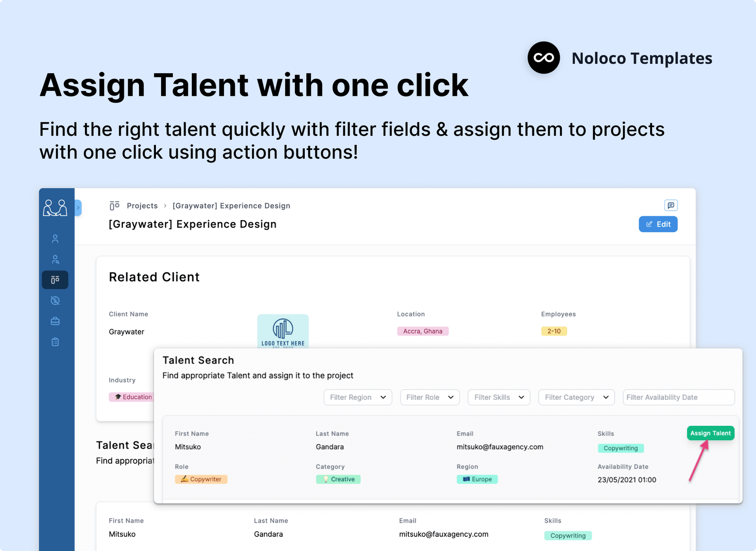The width and height of the screenshot is (756, 551).
Task: Click the crossed-out eye sidebar icon
Action: pyautogui.click(x=55, y=300)
